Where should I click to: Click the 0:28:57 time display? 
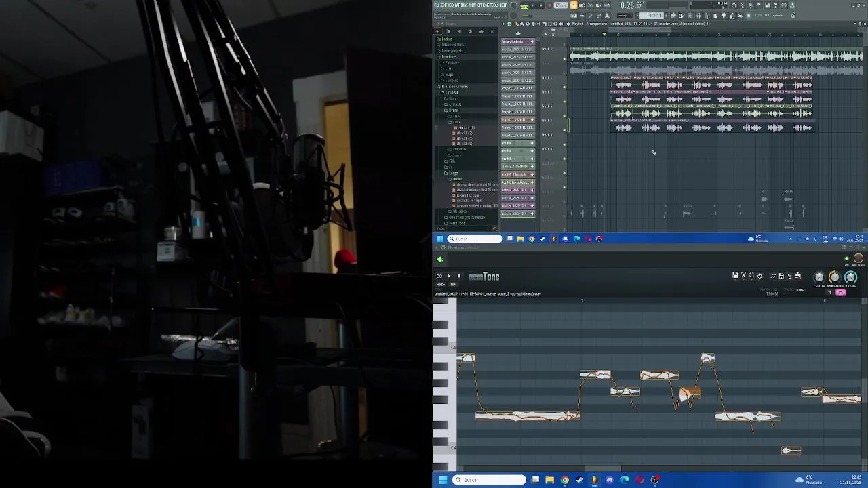coord(631,5)
